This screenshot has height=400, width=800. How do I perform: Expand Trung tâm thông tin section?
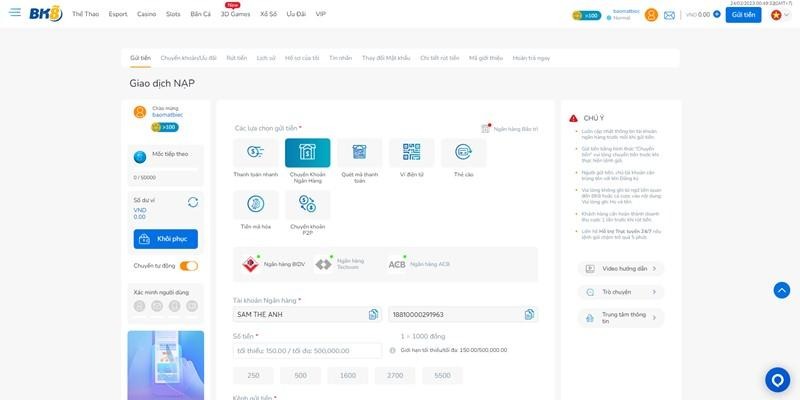coord(620,318)
